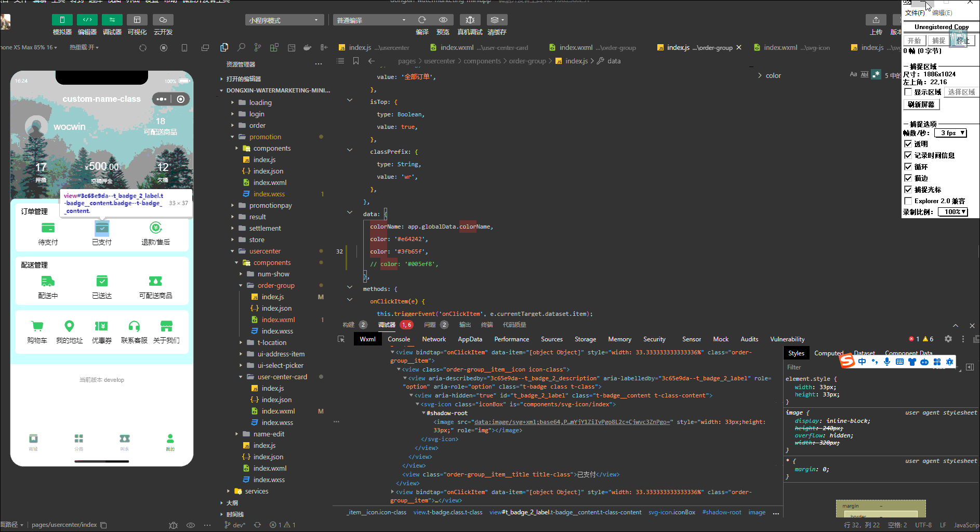Toggle the 调试器 debugger panel icon
The width and height of the screenshot is (980, 532).
tap(112, 20)
